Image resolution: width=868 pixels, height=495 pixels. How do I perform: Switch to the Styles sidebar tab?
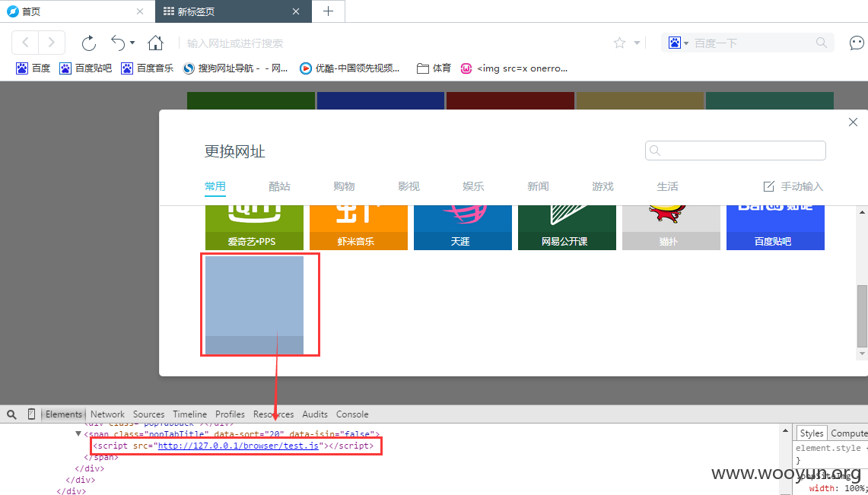coord(812,433)
